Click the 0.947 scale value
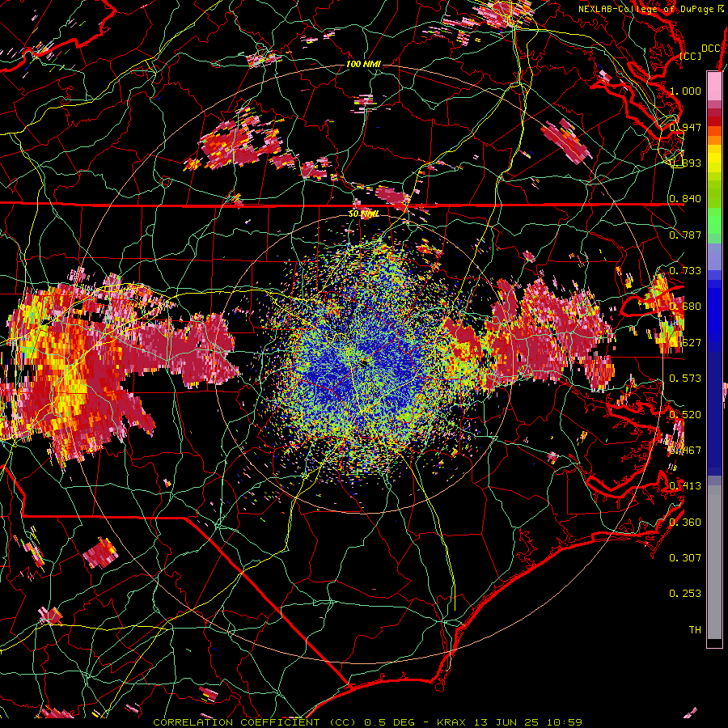728x728 pixels. pos(685,127)
